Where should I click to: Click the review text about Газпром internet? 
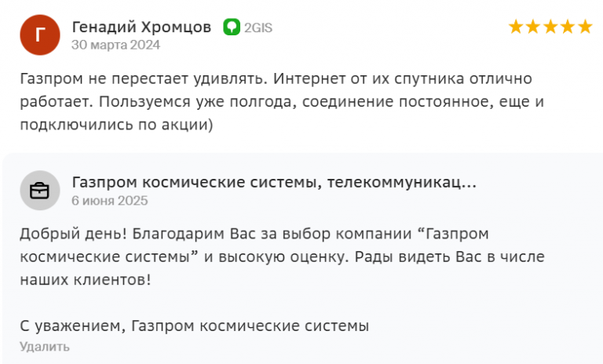pyautogui.click(x=282, y=101)
